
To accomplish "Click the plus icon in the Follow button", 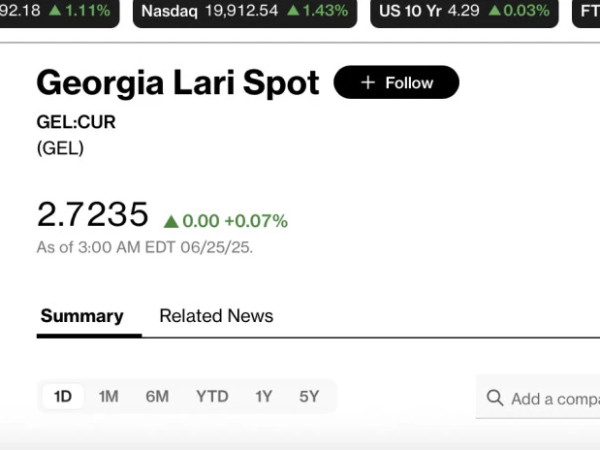I will [x=368, y=83].
